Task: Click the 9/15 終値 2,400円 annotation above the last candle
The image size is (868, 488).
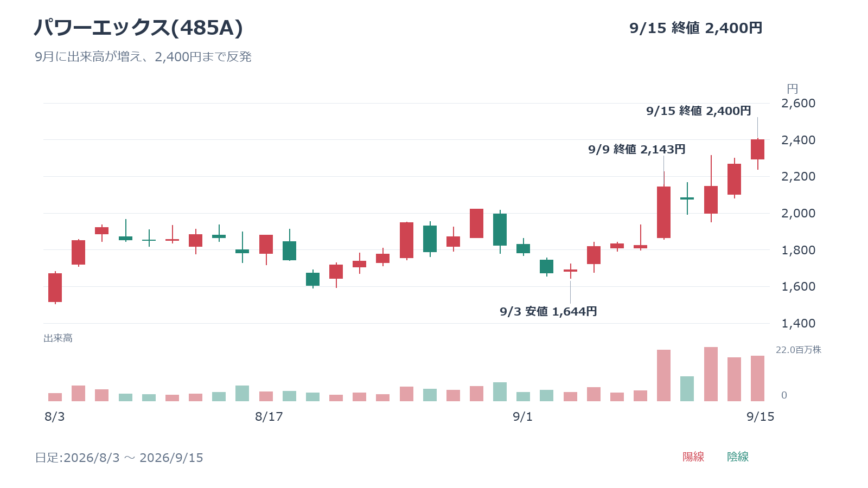Action: 699,111
